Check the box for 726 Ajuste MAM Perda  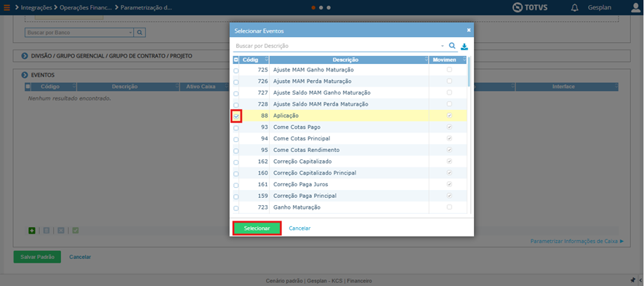click(236, 82)
